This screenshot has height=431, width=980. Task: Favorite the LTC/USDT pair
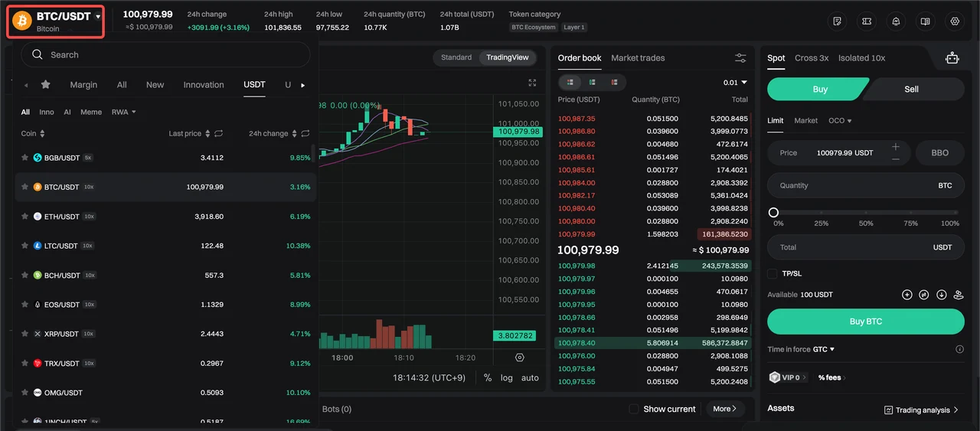coord(25,246)
